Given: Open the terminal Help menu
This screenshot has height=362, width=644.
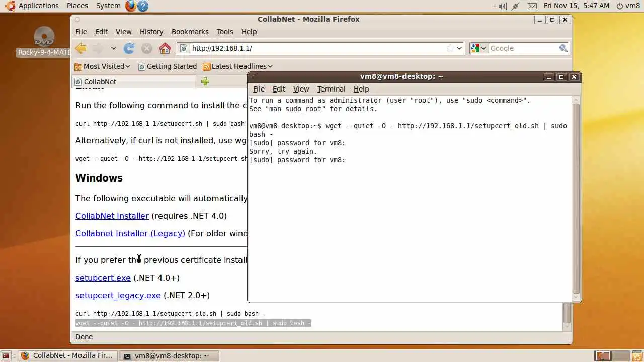Looking at the screenshot, I should coord(361,89).
